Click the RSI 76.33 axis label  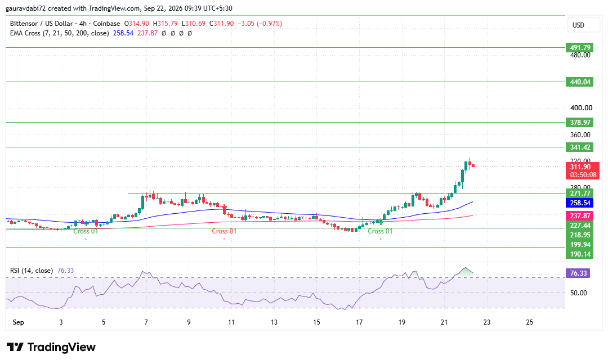point(578,273)
